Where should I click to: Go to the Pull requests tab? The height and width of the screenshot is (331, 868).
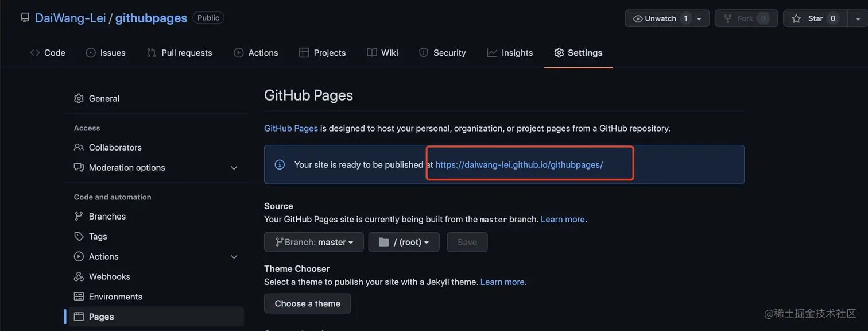179,53
